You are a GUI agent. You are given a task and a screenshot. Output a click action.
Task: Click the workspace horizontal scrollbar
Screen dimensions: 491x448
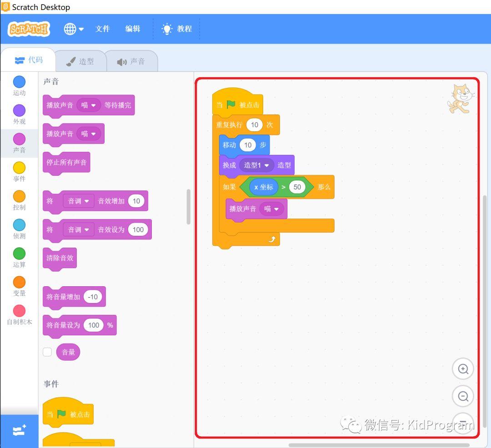pyautogui.click(x=379, y=445)
